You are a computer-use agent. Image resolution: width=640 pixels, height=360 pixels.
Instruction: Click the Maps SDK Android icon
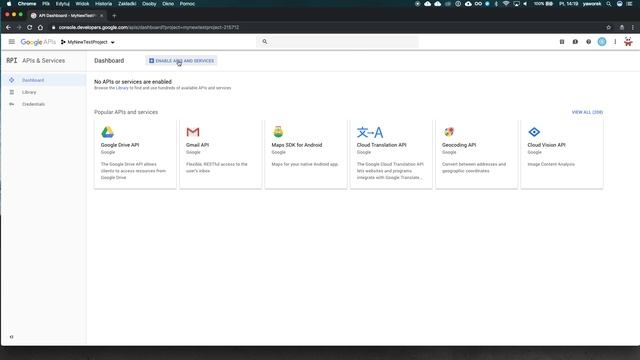[278, 131]
